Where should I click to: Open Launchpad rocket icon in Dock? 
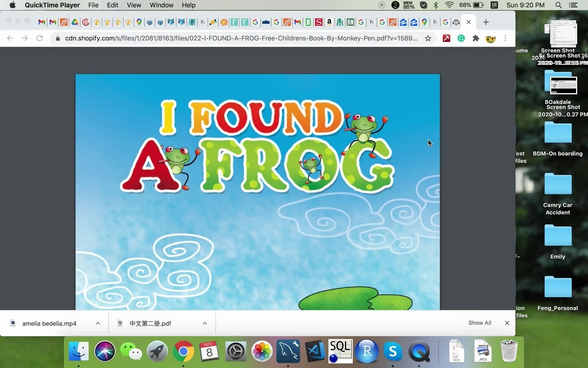[x=157, y=351]
